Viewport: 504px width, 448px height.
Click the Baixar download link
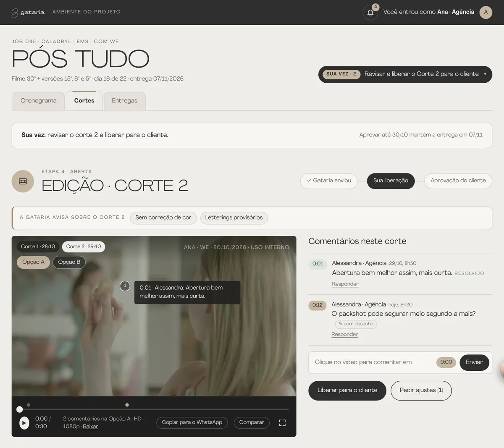click(x=90, y=427)
